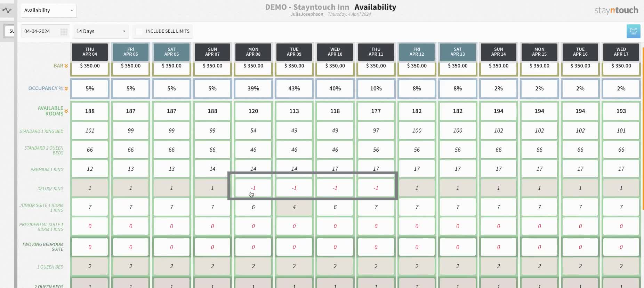Open the Availability view dropdown

49,10
